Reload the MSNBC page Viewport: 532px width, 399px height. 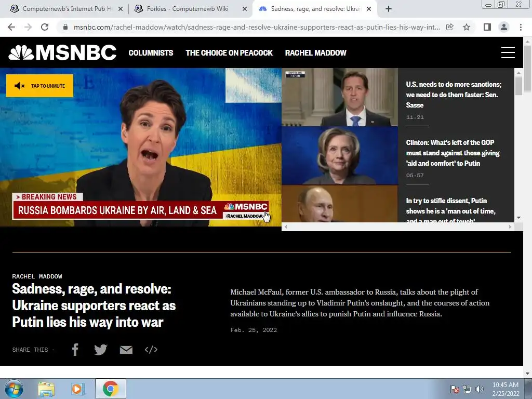(x=45, y=27)
